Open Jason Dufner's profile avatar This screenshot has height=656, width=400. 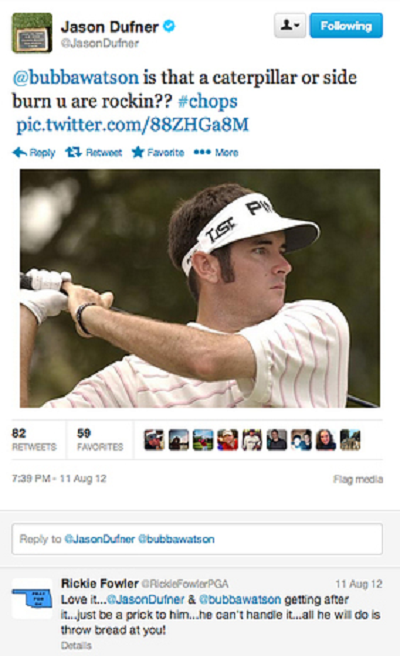coord(32,33)
